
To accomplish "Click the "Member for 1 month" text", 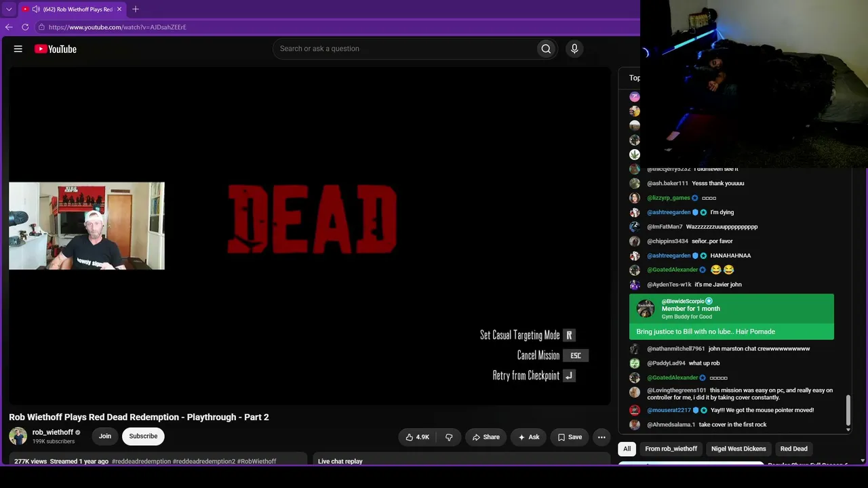I will tap(691, 308).
